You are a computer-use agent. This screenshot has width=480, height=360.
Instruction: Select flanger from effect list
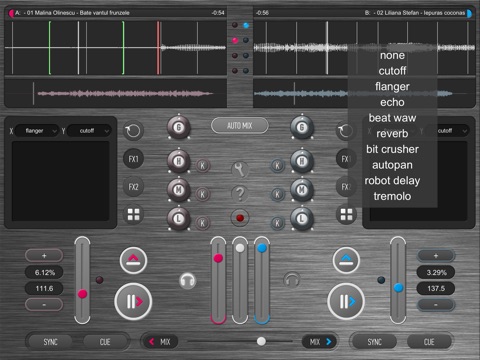pyautogui.click(x=392, y=87)
